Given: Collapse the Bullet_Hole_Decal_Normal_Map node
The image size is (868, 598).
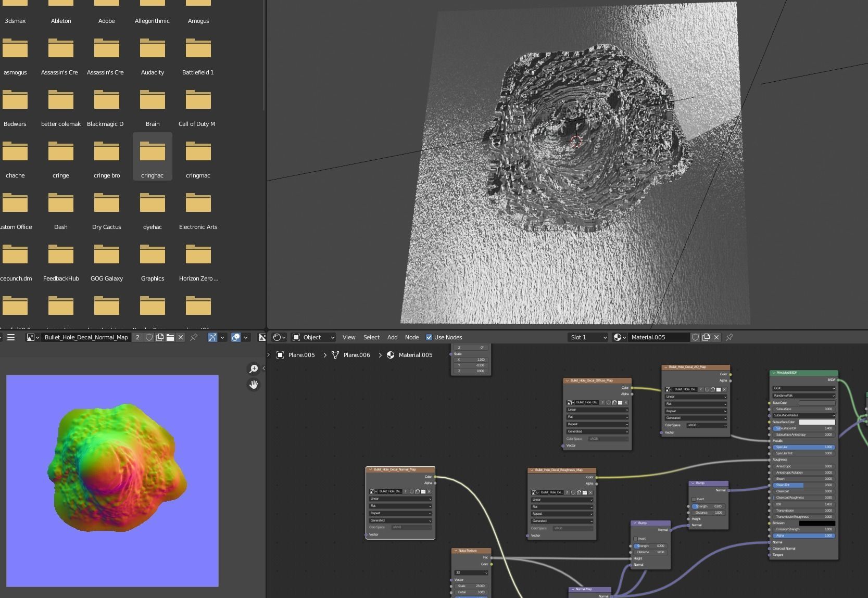Looking at the screenshot, I should [x=370, y=469].
